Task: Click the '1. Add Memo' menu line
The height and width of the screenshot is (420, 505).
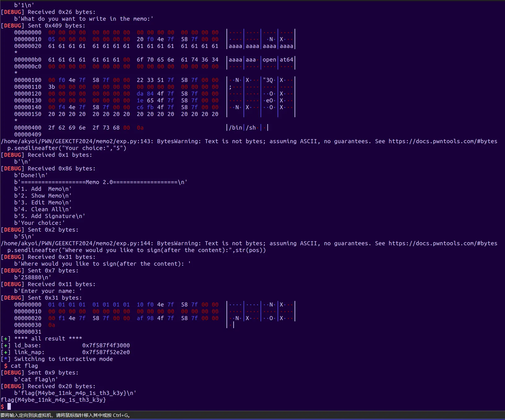Action: [43, 189]
